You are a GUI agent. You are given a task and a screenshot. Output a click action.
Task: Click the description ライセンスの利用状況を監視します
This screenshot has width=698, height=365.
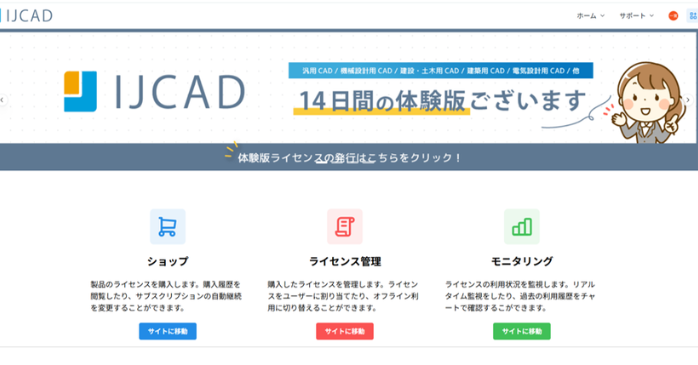pos(520,296)
